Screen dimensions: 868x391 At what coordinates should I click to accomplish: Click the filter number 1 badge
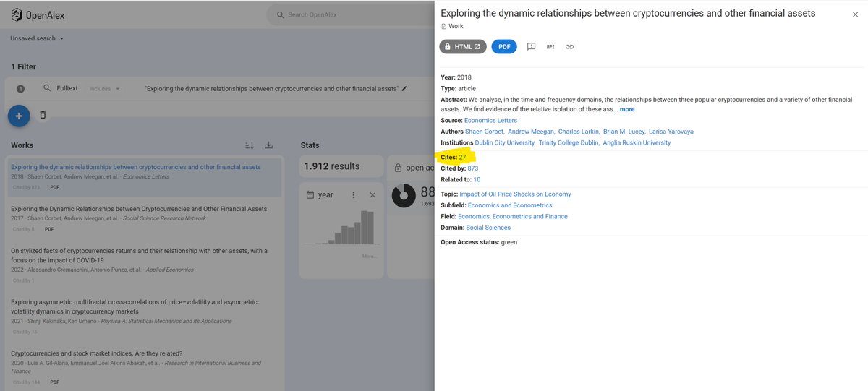click(x=20, y=89)
